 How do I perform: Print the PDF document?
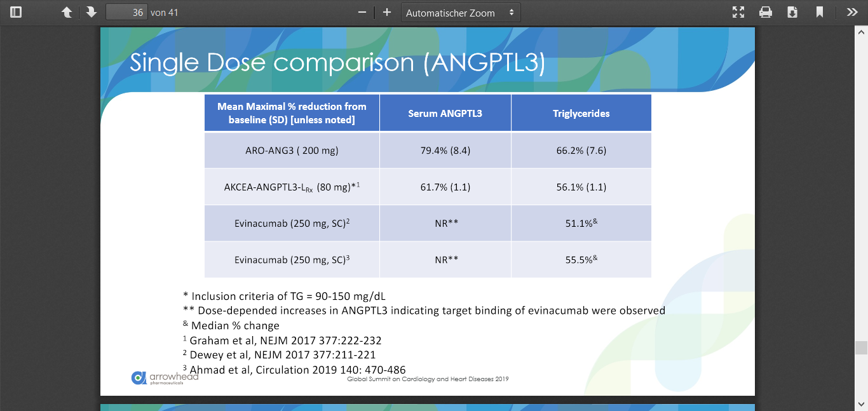[x=765, y=12]
